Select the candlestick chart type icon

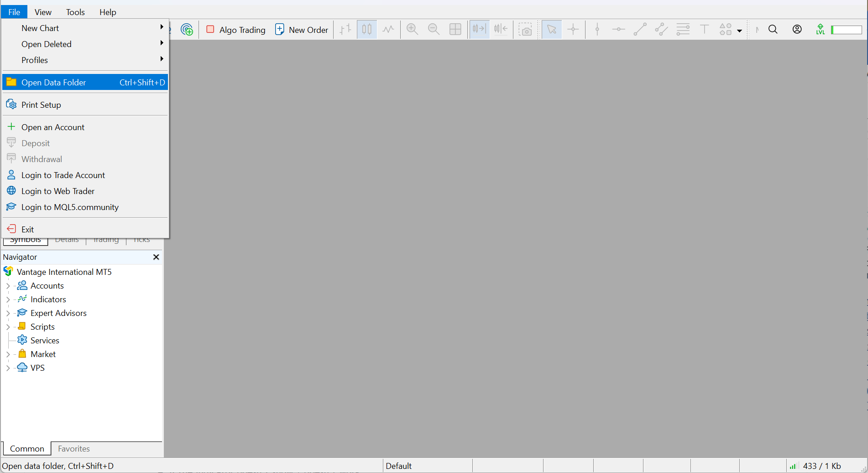367,30
